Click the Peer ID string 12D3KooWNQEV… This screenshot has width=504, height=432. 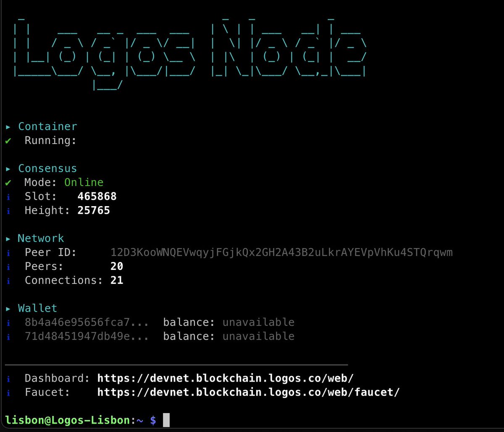(282, 252)
